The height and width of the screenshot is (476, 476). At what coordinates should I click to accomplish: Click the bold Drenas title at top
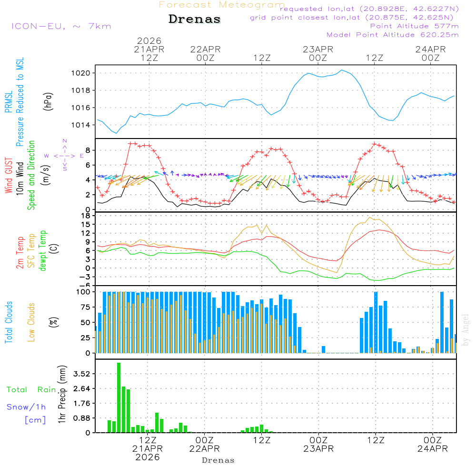pos(195,20)
